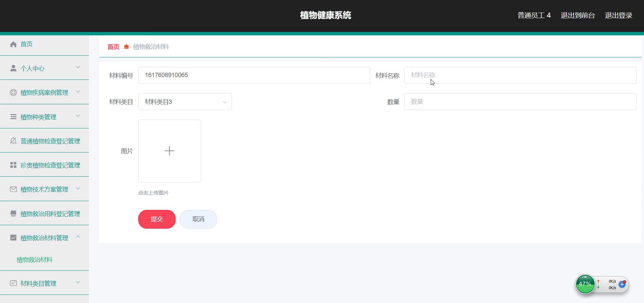Focus the 材料名称 input field
Screen dimensions: 644x303
520,75
